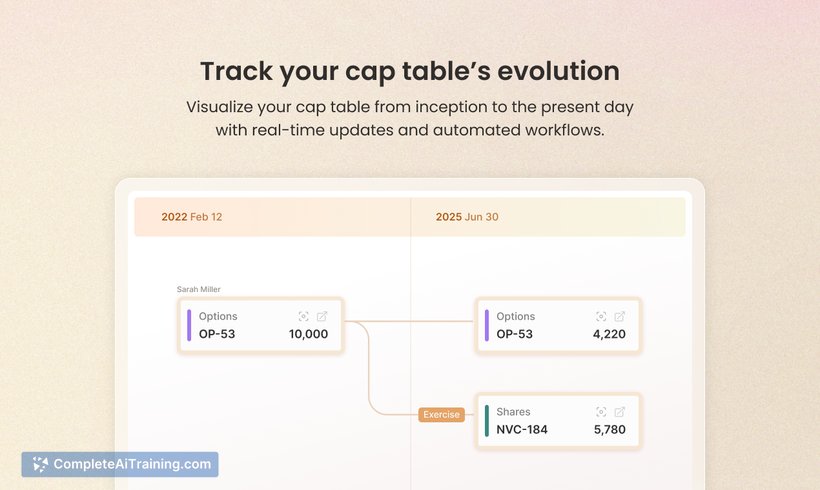Click the 10,000 options quantity

click(309, 334)
